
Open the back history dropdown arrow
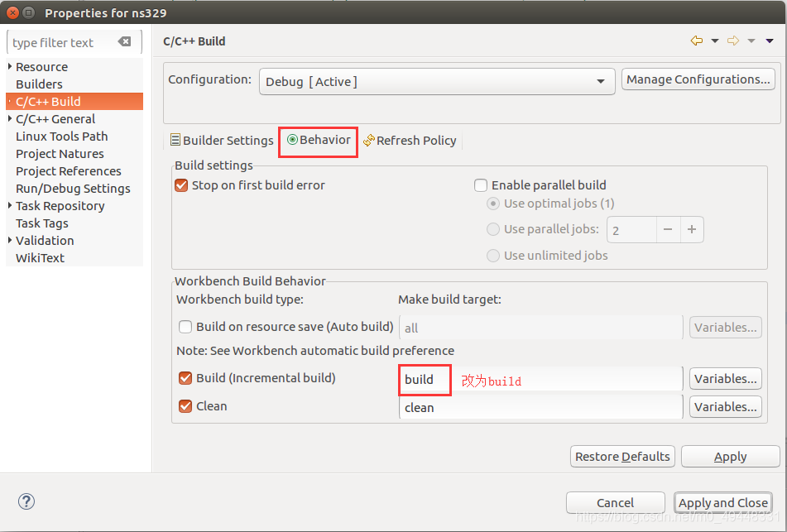tap(715, 41)
